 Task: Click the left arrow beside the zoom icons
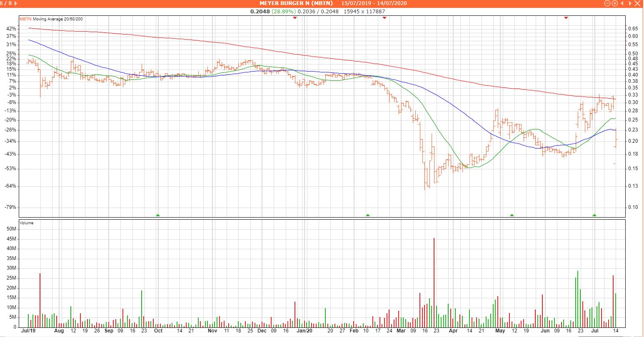pos(622,3)
